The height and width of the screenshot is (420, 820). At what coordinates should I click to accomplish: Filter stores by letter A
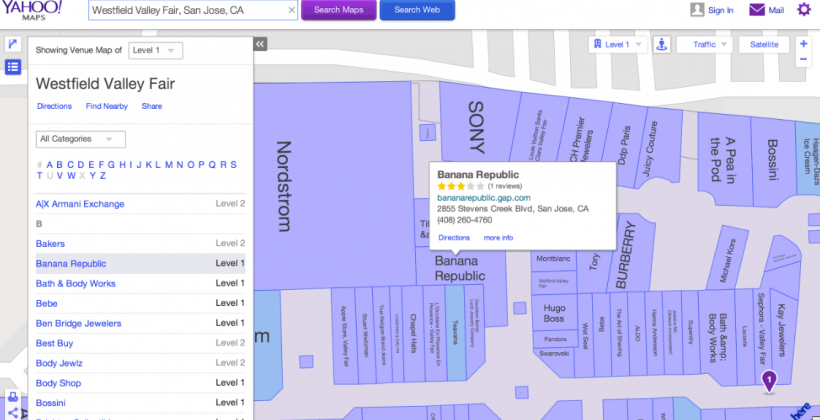50,165
